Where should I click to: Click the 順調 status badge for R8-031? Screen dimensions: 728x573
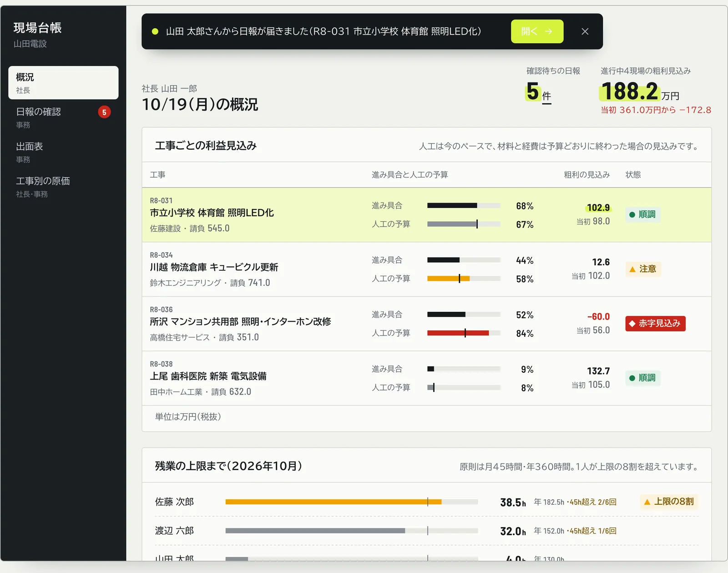pyautogui.click(x=642, y=214)
